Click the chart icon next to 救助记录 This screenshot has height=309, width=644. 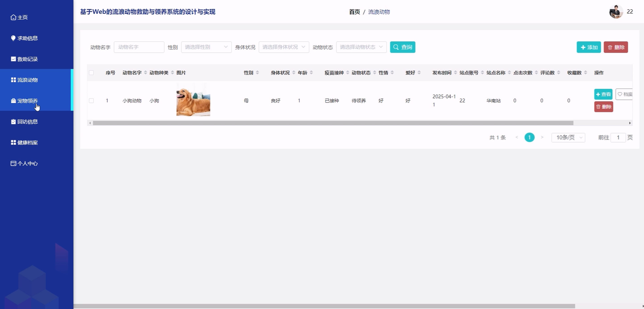tap(13, 59)
